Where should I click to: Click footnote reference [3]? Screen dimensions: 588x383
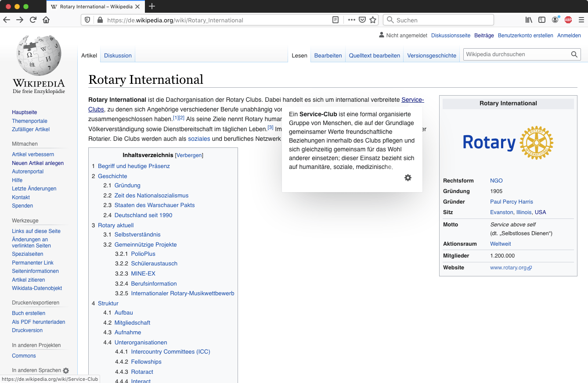pos(271,128)
